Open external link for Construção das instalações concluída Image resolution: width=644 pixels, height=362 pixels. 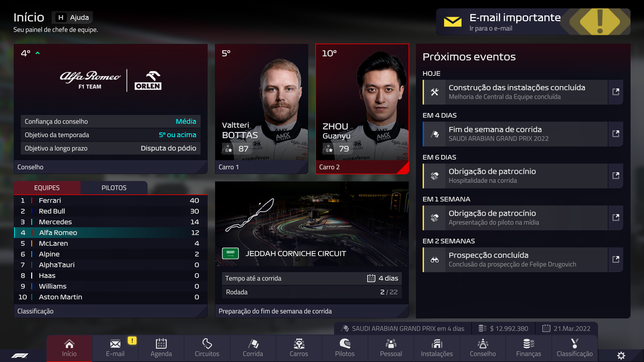[616, 92]
